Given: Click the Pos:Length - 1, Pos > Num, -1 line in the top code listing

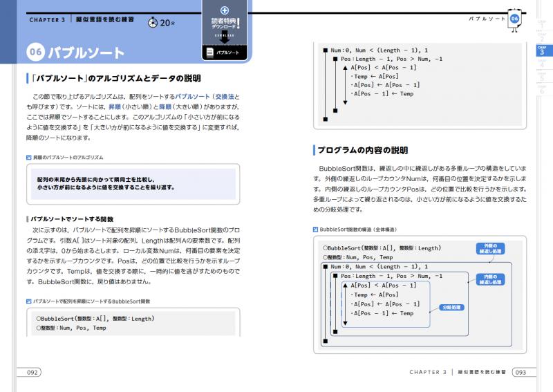Looking at the screenshot, I should pos(391,59).
